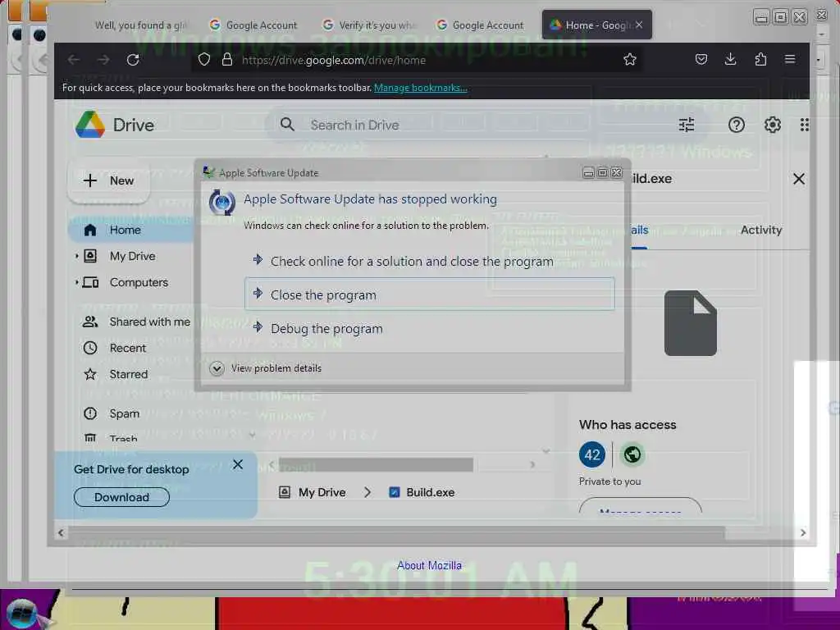Switch to the second Google Account tab

[x=480, y=25]
